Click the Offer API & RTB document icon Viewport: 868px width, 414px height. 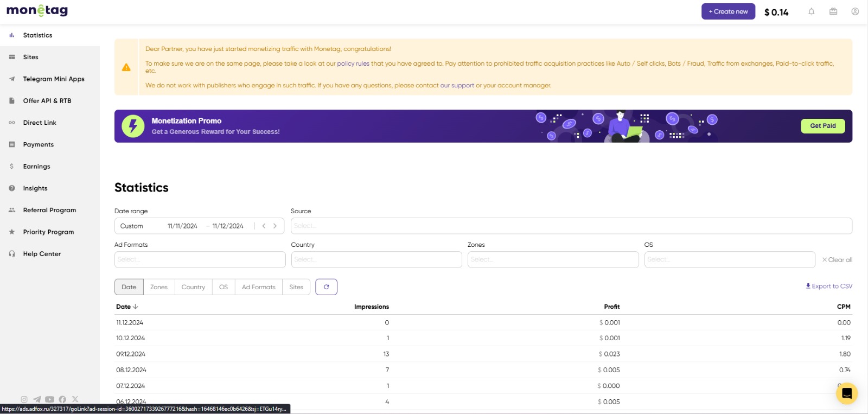(12, 101)
